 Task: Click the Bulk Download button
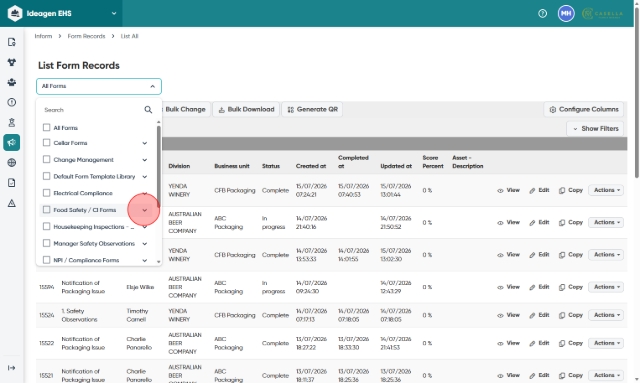(x=246, y=109)
